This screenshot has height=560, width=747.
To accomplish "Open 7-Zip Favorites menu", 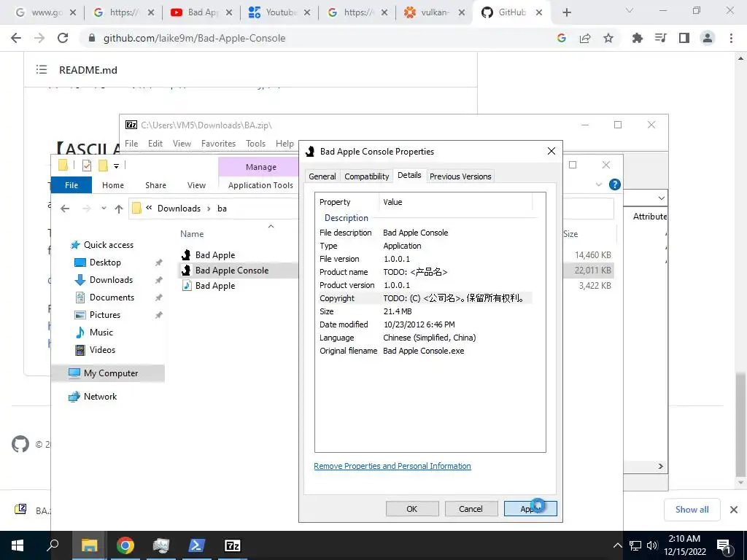I will pyautogui.click(x=218, y=144).
